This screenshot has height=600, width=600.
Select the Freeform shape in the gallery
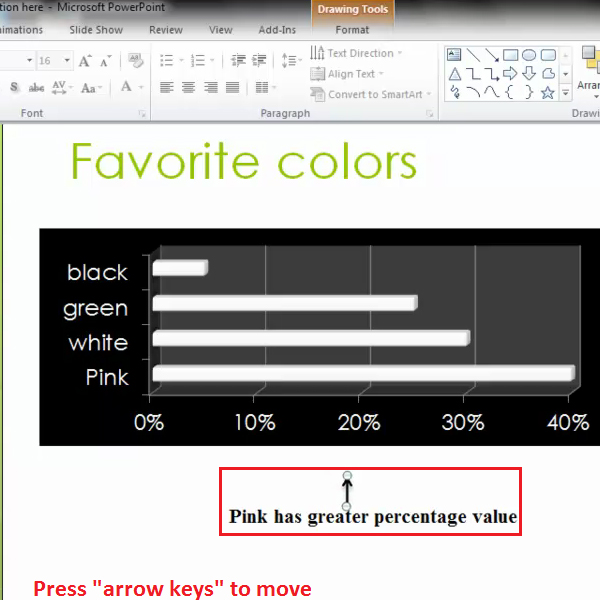point(548,73)
